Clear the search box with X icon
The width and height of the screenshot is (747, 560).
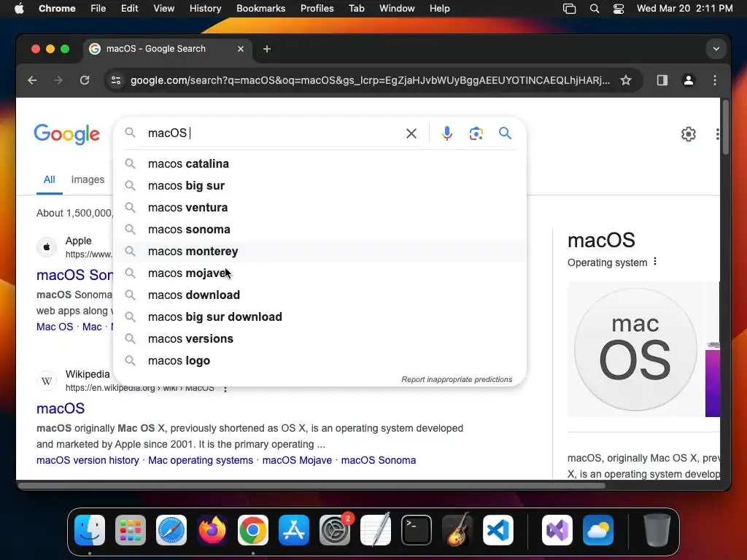coord(411,133)
